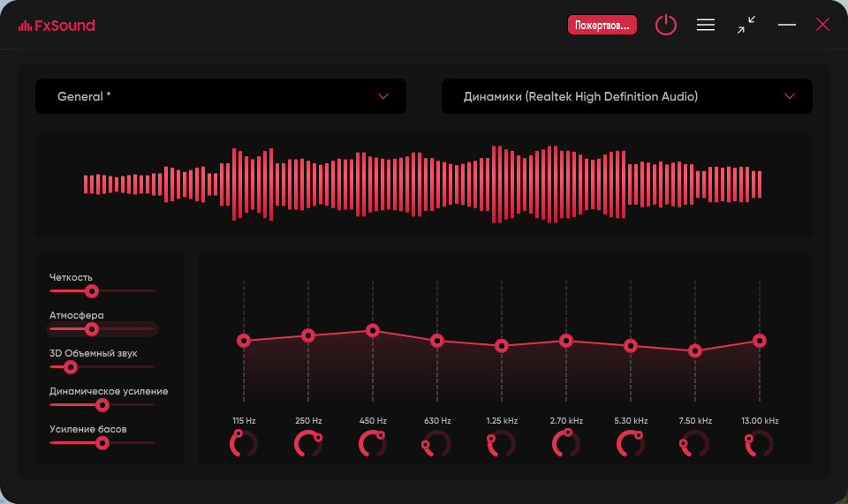Click the 1.25 kHz label
The height and width of the screenshot is (504, 848).
502,421
